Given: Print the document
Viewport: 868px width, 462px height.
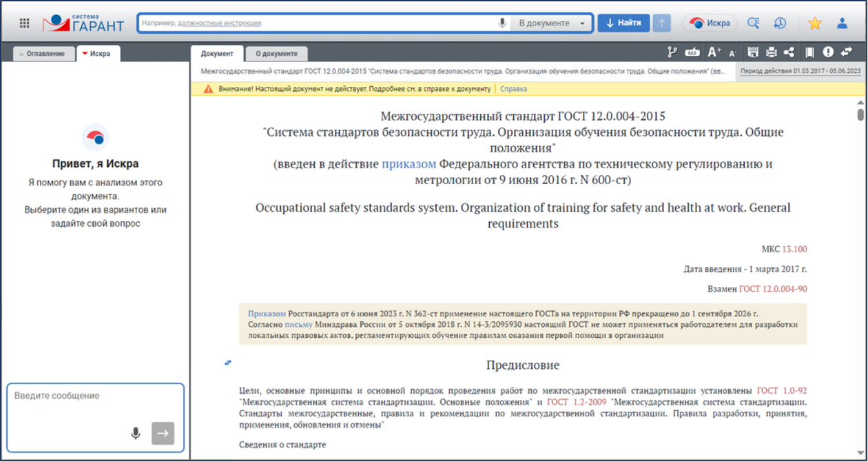Looking at the screenshot, I should point(772,52).
